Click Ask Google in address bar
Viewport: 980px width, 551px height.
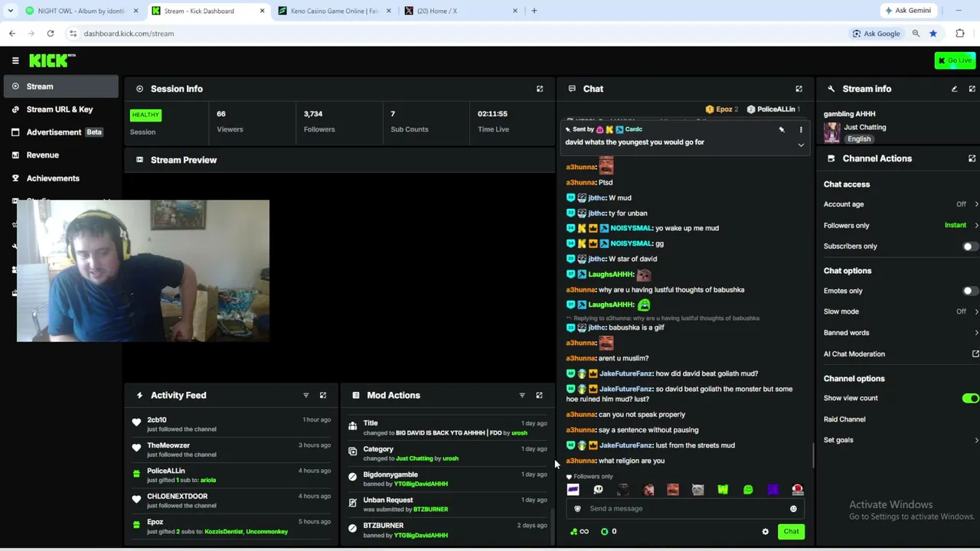(876, 34)
